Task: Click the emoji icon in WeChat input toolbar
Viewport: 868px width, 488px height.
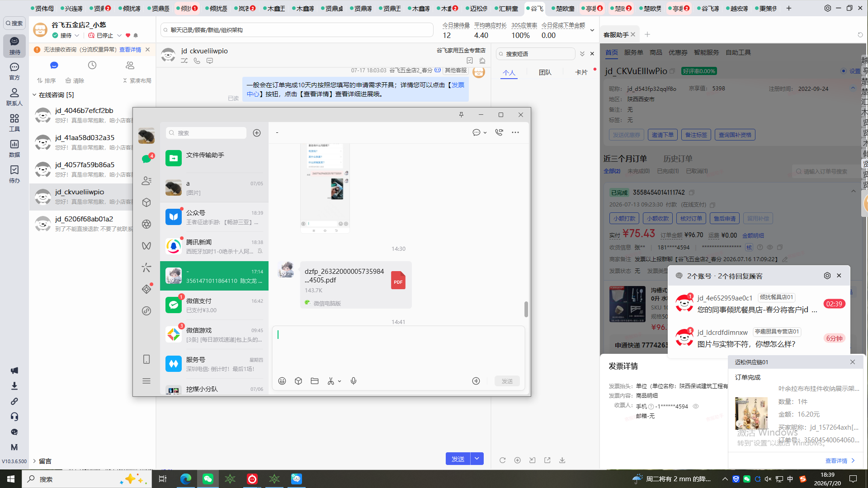Action: click(x=282, y=381)
